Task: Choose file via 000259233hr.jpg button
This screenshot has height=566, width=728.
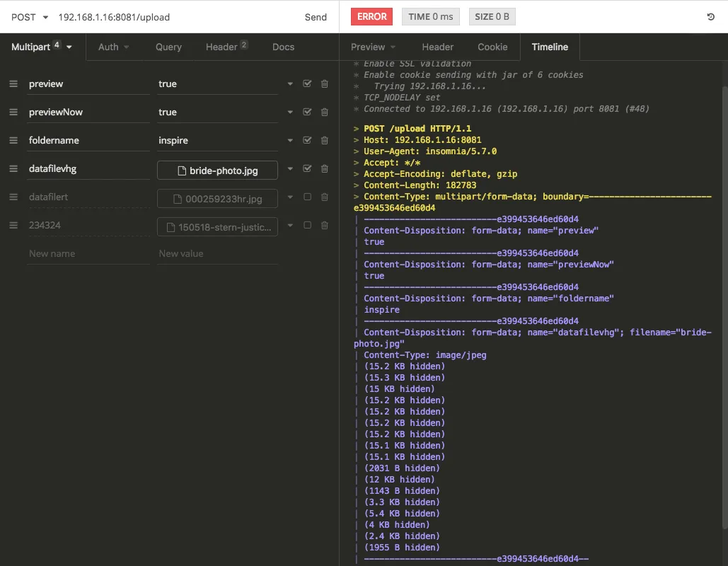Action: (x=217, y=199)
